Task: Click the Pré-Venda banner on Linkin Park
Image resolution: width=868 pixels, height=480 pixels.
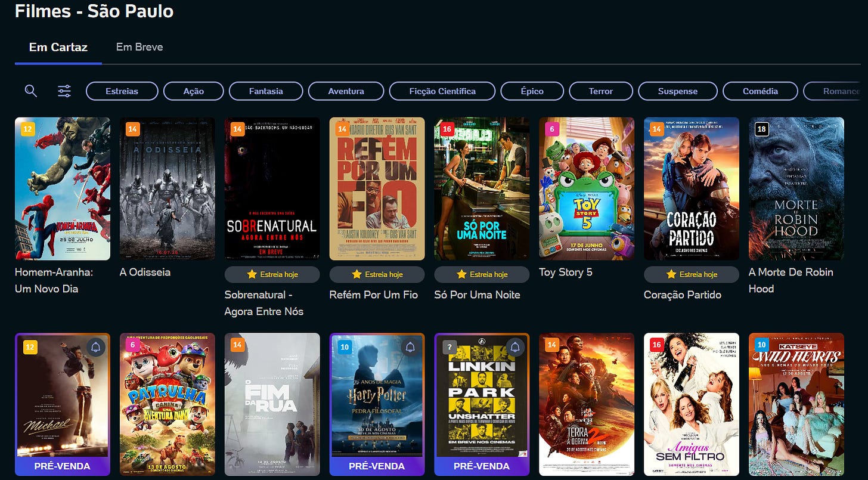Action: point(482,466)
